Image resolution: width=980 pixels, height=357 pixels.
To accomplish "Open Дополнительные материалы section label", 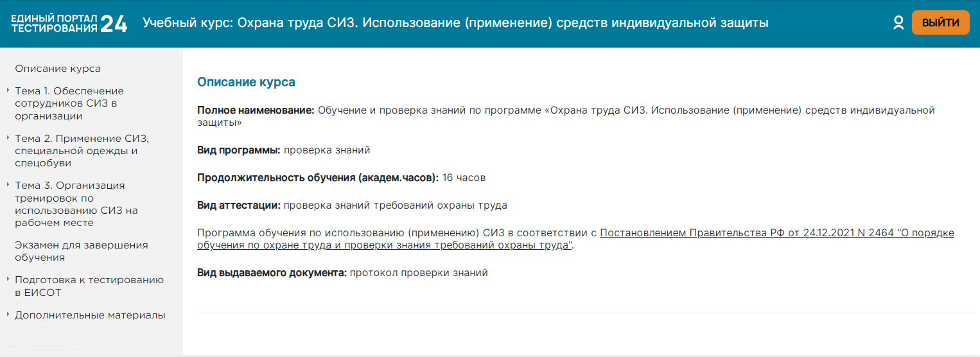I will click(90, 315).
